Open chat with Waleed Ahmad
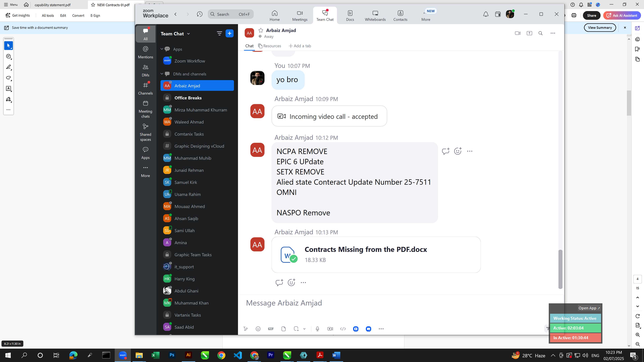 (x=197, y=122)
